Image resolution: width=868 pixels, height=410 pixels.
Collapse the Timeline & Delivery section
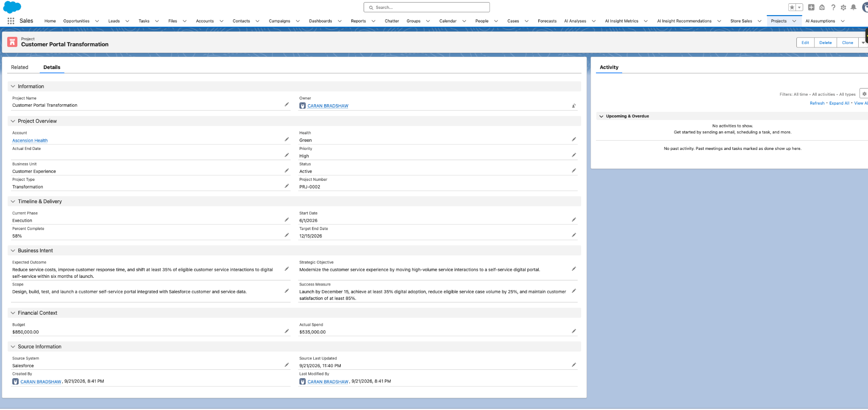[x=13, y=202]
